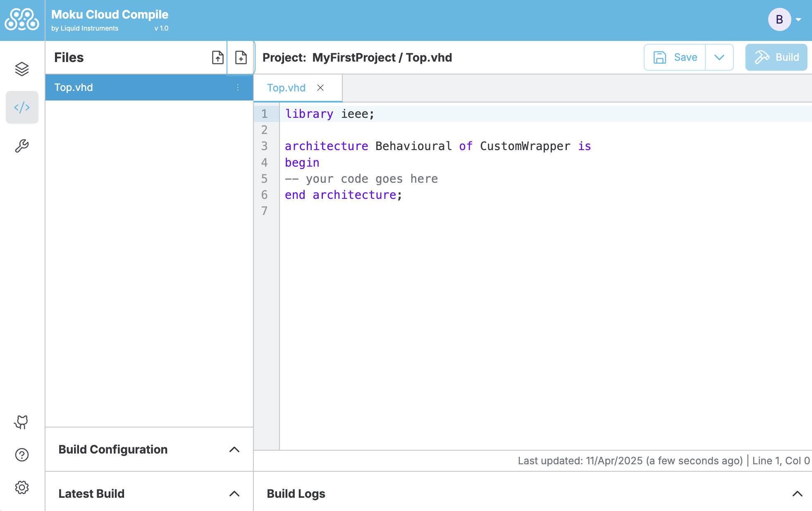Expand the Build Logs panel
The image size is (812, 511).
[x=797, y=494]
